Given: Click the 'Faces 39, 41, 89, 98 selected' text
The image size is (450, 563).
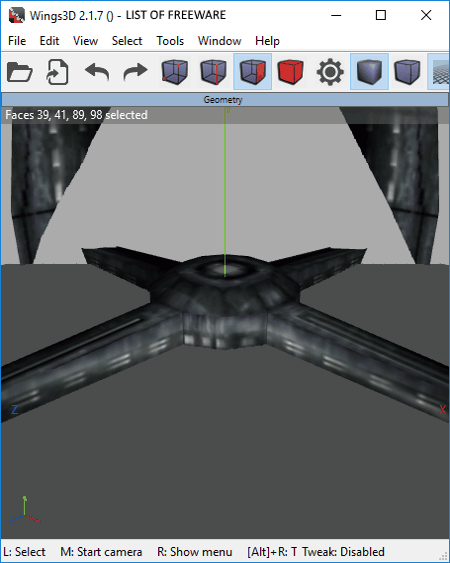Looking at the screenshot, I should (x=76, y=115).
